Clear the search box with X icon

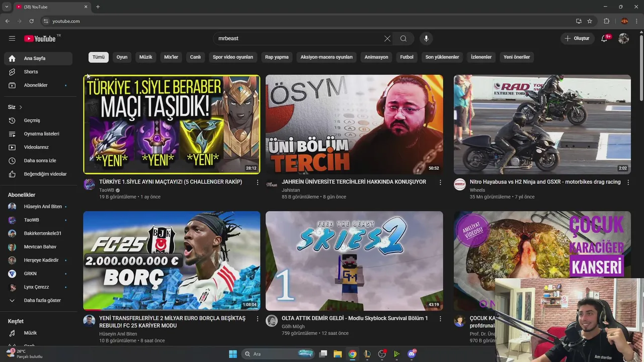387,39
